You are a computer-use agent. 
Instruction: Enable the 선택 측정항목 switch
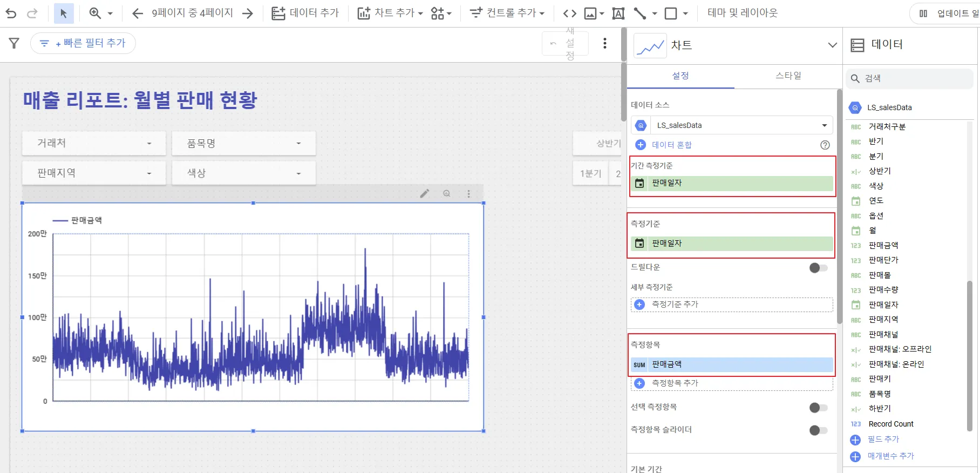coord(819,408)
